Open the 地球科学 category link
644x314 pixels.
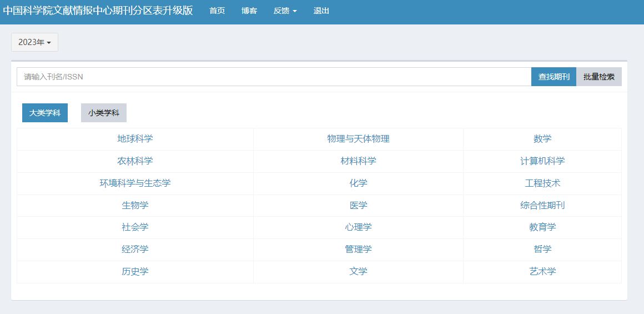pos(135,139)
